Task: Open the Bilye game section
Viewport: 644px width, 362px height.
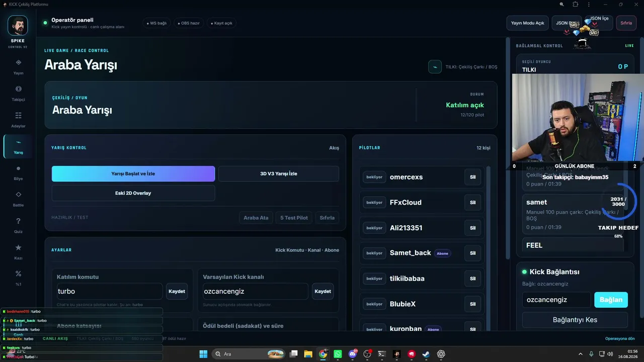Action: coord(18,172)
